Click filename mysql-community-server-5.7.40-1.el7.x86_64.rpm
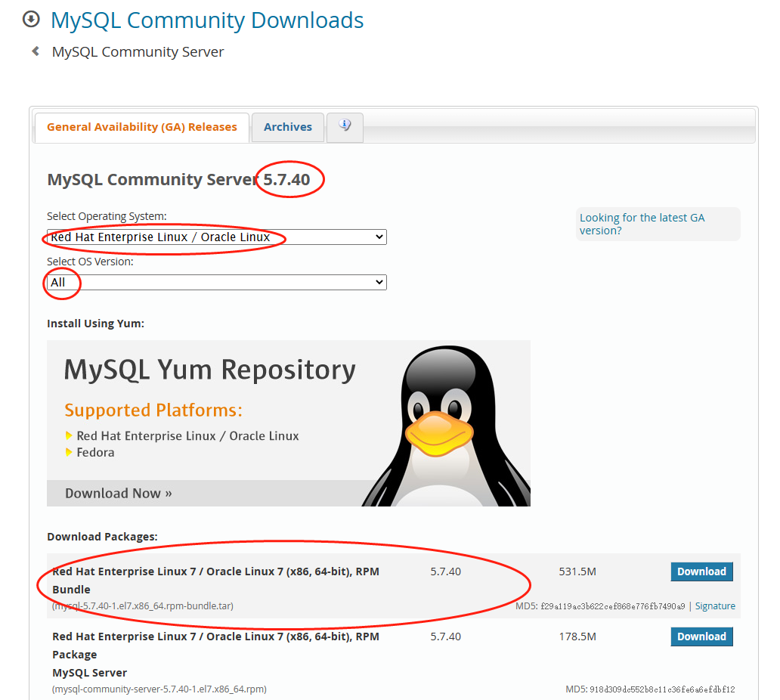 [x=159, y=689]
